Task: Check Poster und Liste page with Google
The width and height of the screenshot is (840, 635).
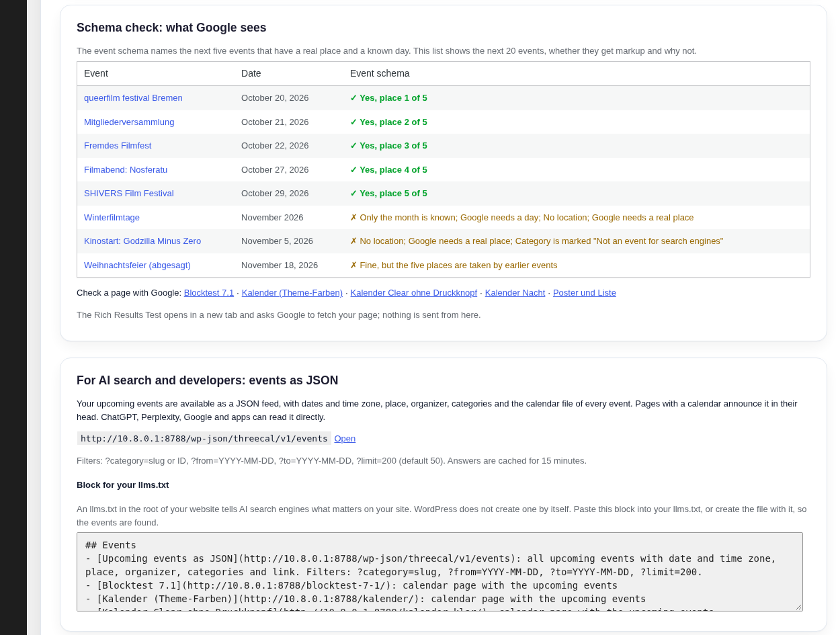Action: (x=585, y=293)
